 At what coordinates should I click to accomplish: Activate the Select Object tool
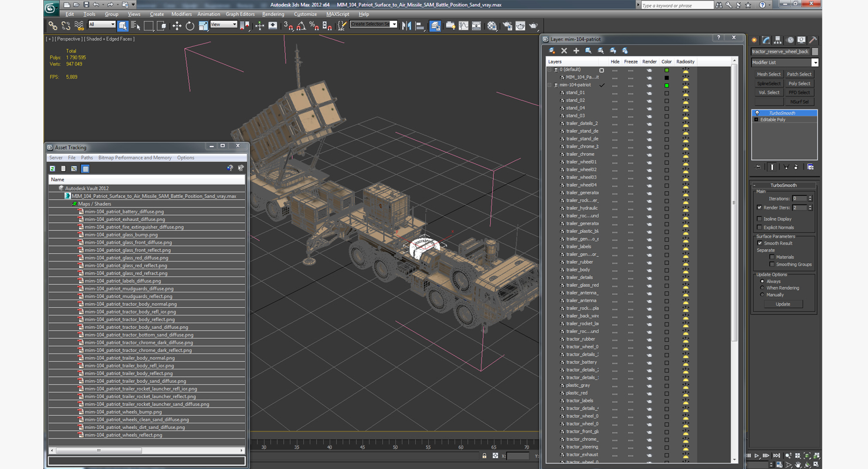click(123, 26)
